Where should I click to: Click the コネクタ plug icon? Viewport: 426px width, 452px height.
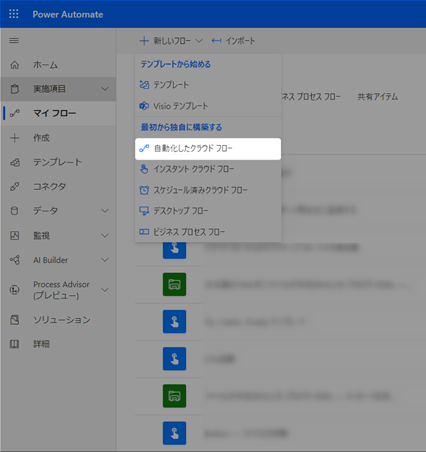(15, 186)
